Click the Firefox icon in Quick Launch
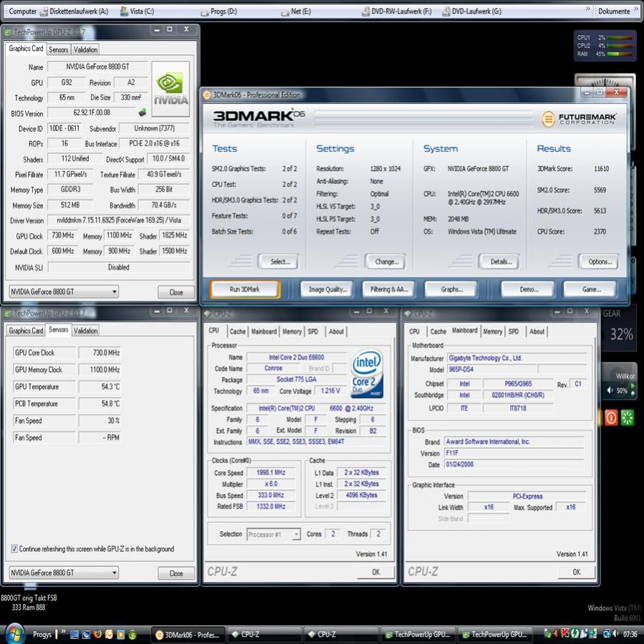The image size is (644, 644). click(x=97, y=634)
